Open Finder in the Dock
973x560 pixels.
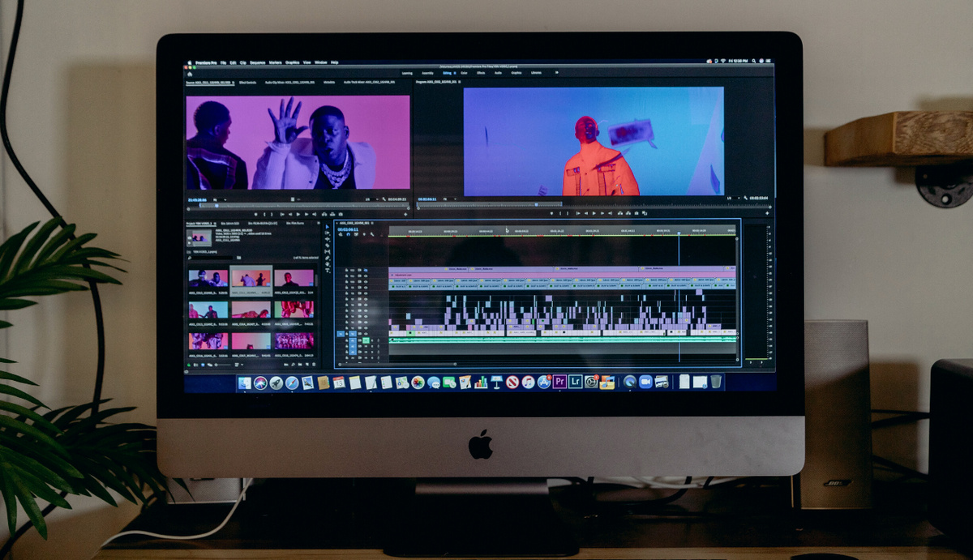(x=246, y=383)
